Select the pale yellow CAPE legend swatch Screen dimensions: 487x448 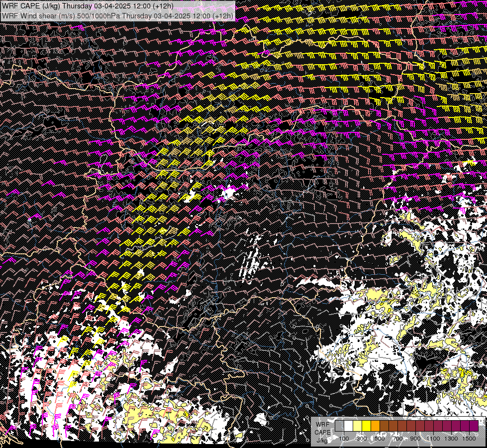click(x=358, y=426)
